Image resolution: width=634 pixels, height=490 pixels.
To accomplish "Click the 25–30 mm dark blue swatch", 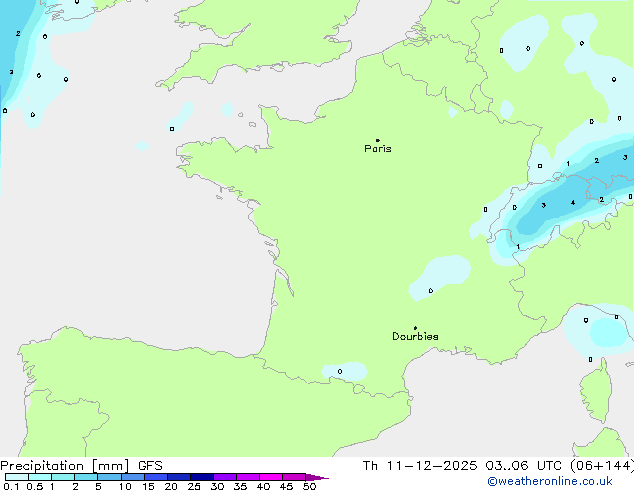I will (x=201, y=477).
